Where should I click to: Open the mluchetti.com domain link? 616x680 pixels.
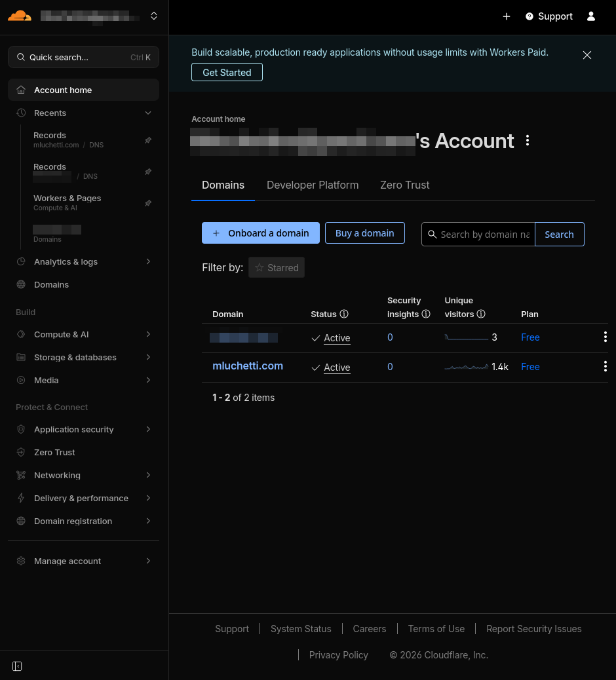248,366
